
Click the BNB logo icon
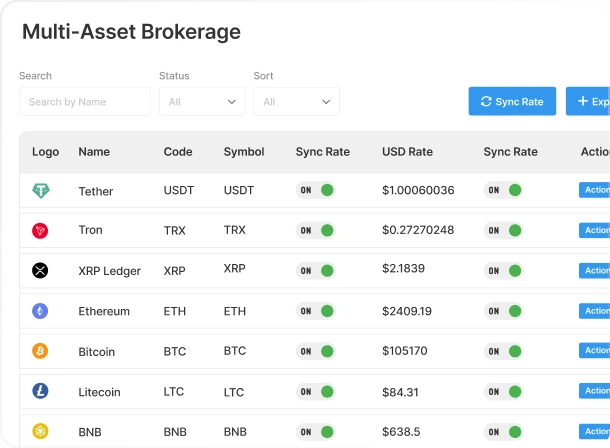[x=40, y=431]
